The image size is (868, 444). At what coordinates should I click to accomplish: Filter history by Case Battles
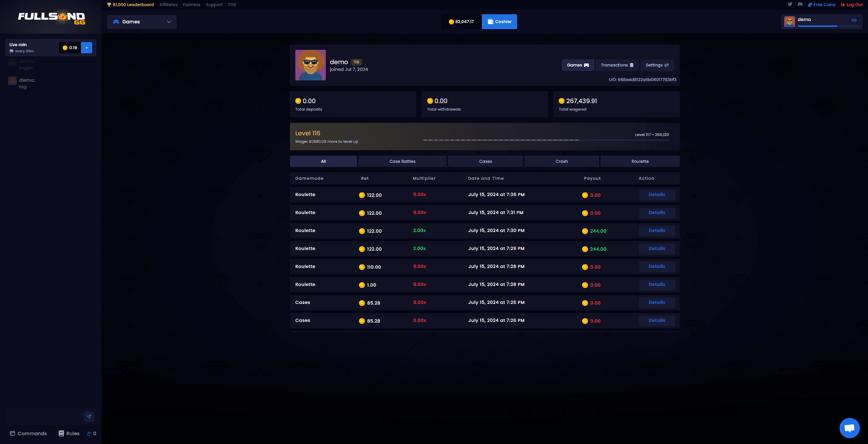[x=402, y=161]
